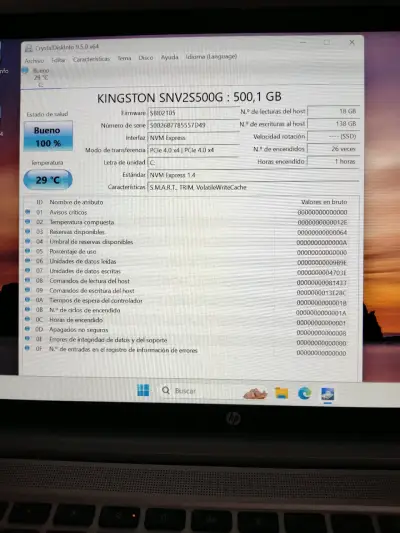Click the N.º de lecturas del host value

[x=333, y=111]
